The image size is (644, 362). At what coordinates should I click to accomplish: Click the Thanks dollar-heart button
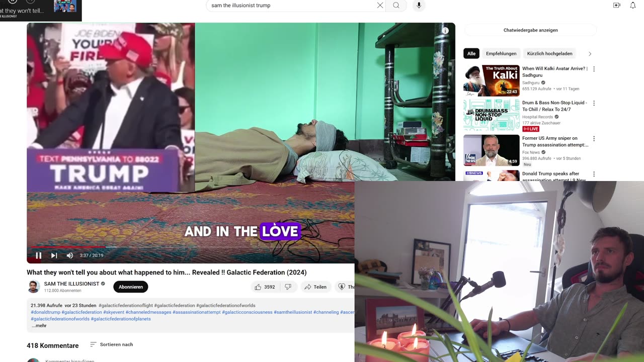tap(345, 287)
